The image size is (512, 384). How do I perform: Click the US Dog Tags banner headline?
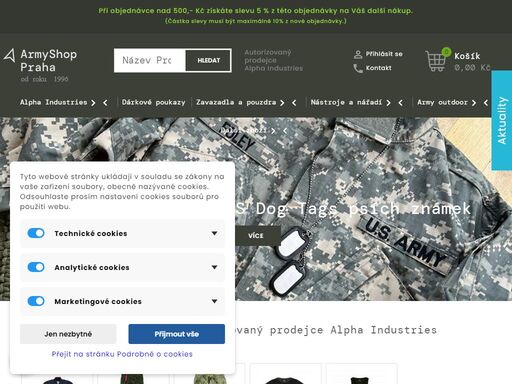(x=353, y=209)
